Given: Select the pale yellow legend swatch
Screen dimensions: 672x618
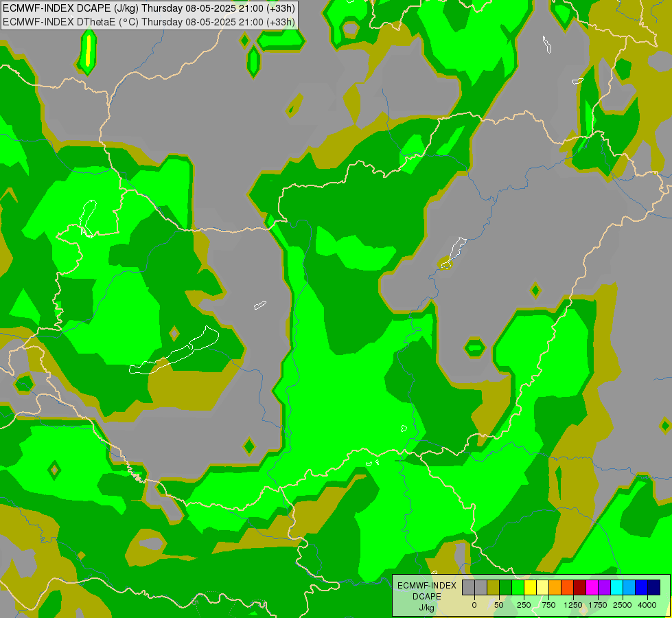Looking at the screenshot, I should (x=542, y=587).
